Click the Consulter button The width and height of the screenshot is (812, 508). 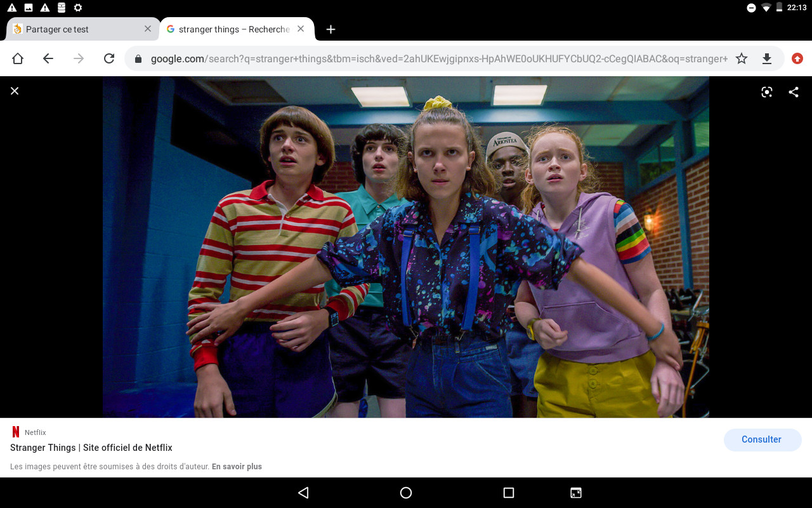pos(763,439)
